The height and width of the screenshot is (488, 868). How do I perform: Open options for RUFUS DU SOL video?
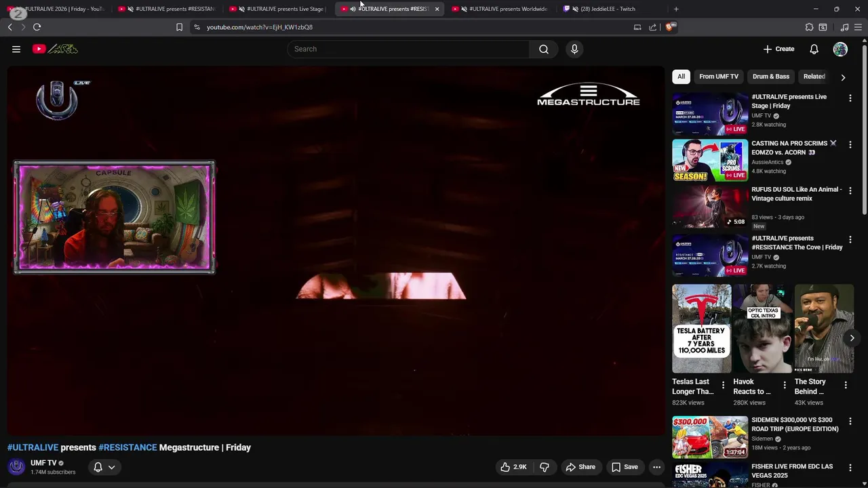pyautogui.click(x=850, y=192)
